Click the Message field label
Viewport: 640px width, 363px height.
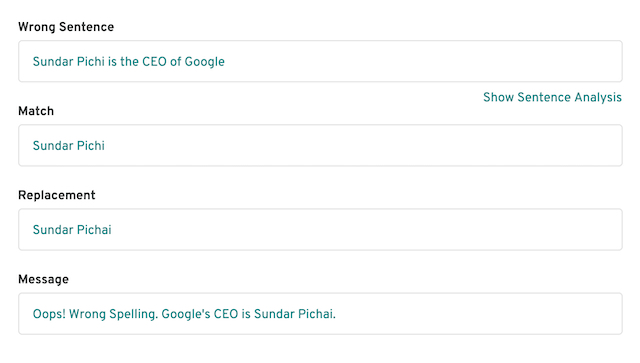click(44, 279)
